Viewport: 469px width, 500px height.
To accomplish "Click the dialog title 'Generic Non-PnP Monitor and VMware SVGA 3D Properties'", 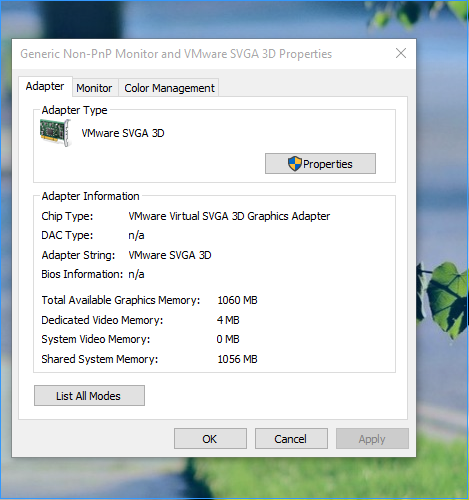I will (x=176, y=54).
